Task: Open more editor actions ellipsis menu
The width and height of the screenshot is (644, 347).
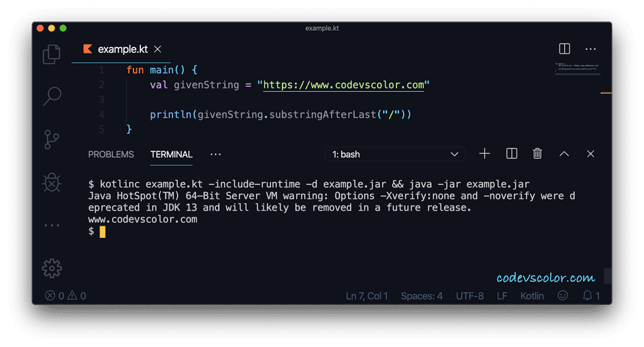Action: [590, 49]
